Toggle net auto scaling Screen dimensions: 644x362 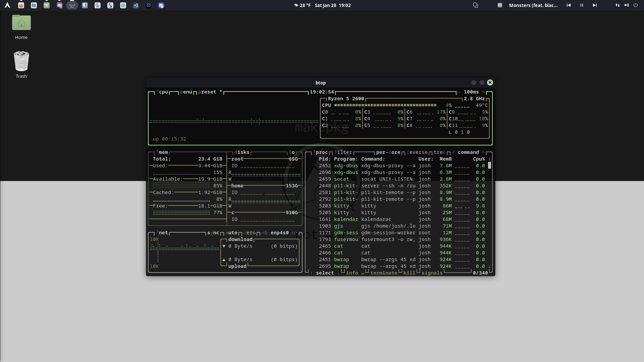231,233
